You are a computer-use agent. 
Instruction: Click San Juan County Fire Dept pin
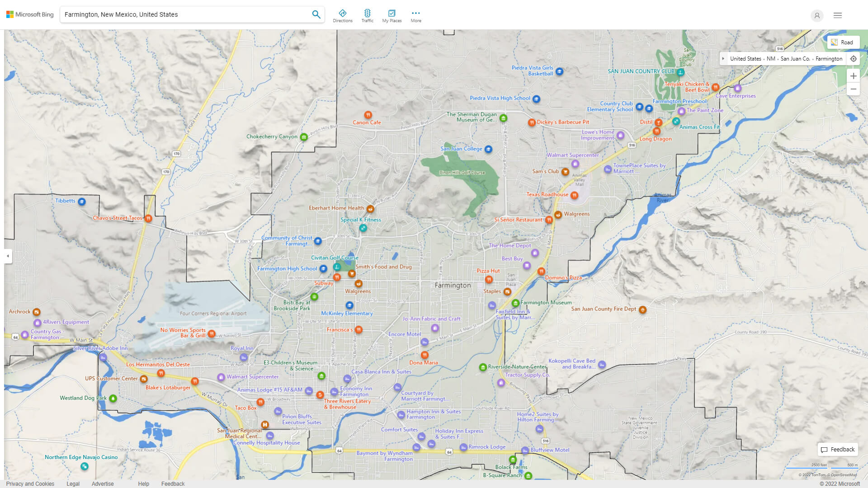point(642,310)
